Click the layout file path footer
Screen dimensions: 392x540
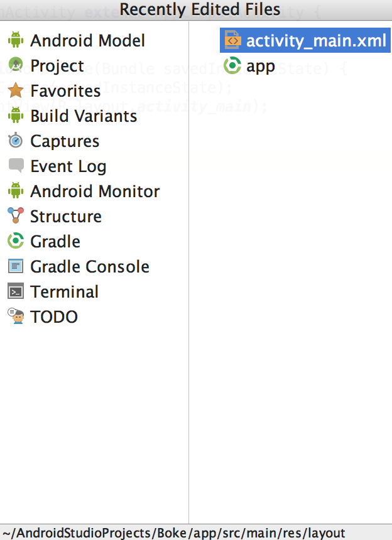[x=174, y=533]
